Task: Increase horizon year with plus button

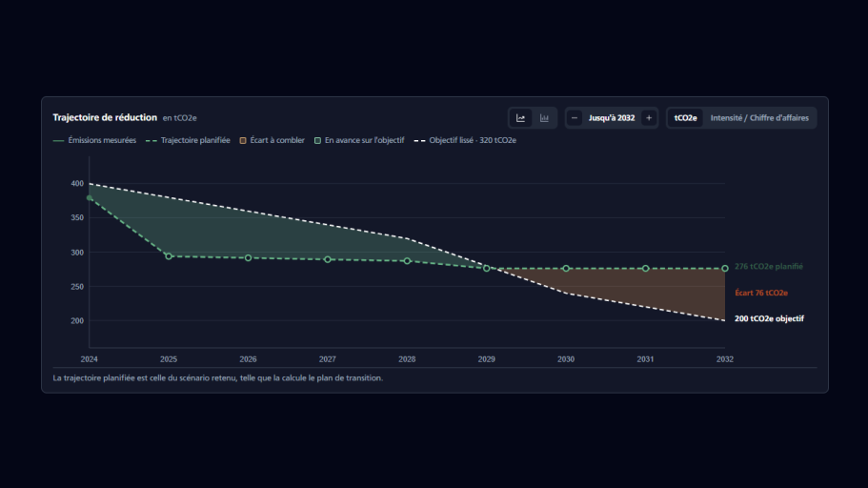Action: click(649, 118)
